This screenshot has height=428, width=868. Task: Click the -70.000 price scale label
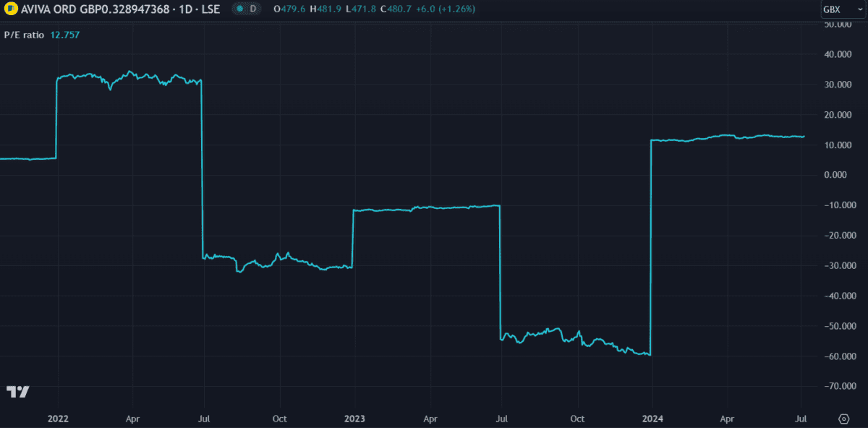pos(838,387)
